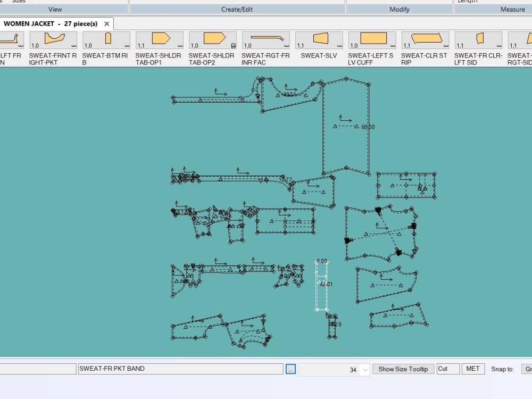This screenshot has width=532, height=399.
Task: Click the marker icon on SWEAT-SHLDR TAB-OP2 thumbnail
Action: click(x=233, y=45)
